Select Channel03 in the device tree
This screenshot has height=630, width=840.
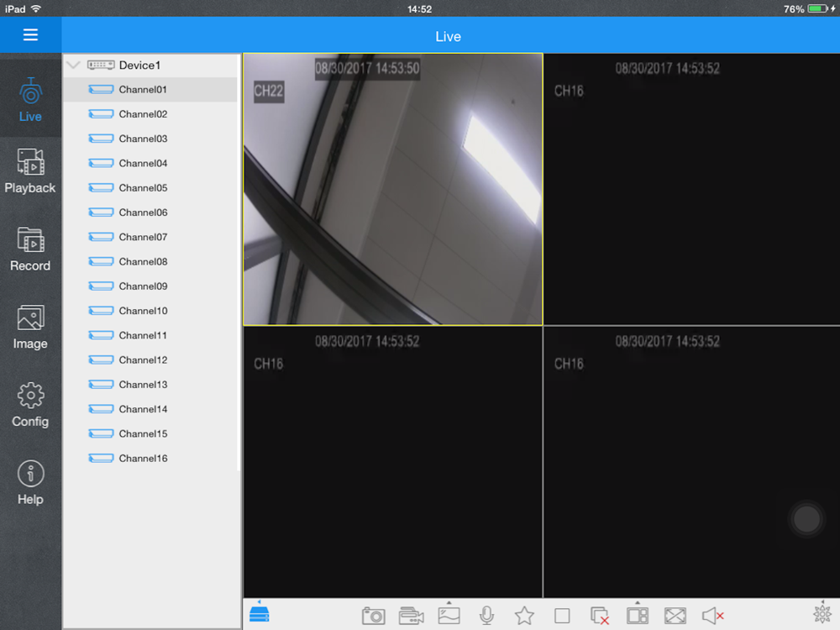click(x=150, y=139)
